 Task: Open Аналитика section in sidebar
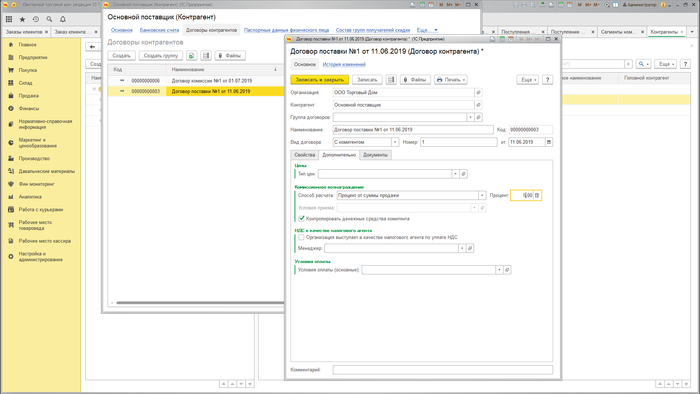(x=30, y=197)
